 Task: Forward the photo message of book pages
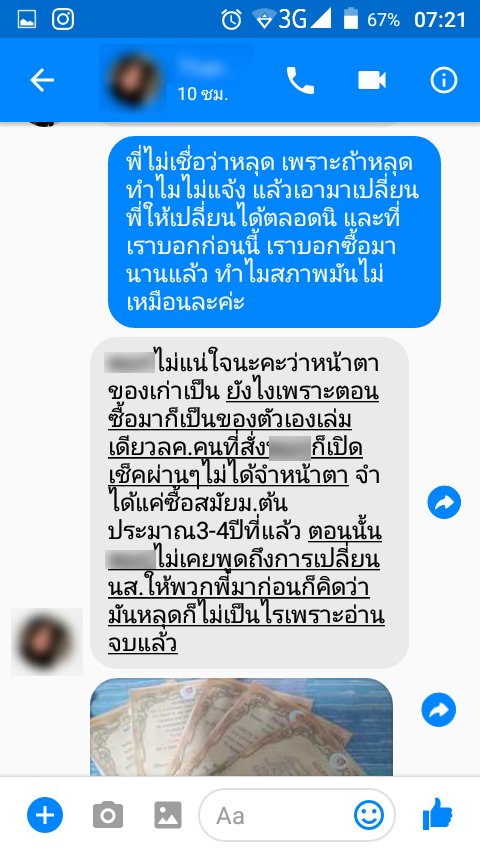click(439, 710)
